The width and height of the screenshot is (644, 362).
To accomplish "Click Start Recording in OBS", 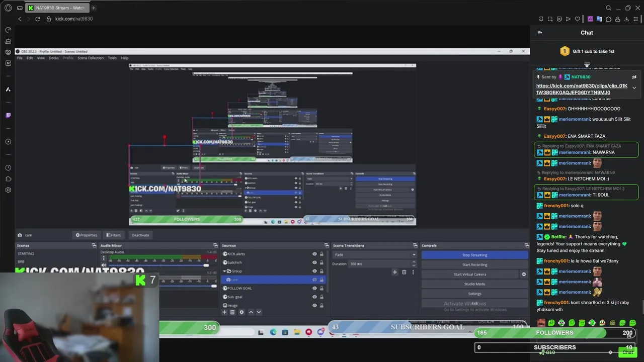I will 474,264.
